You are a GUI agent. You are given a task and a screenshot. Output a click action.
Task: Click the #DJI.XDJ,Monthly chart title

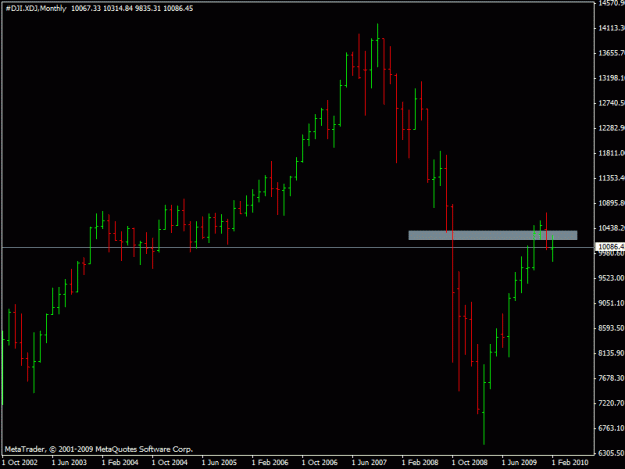pyautogui.click(x=36, y=8)
